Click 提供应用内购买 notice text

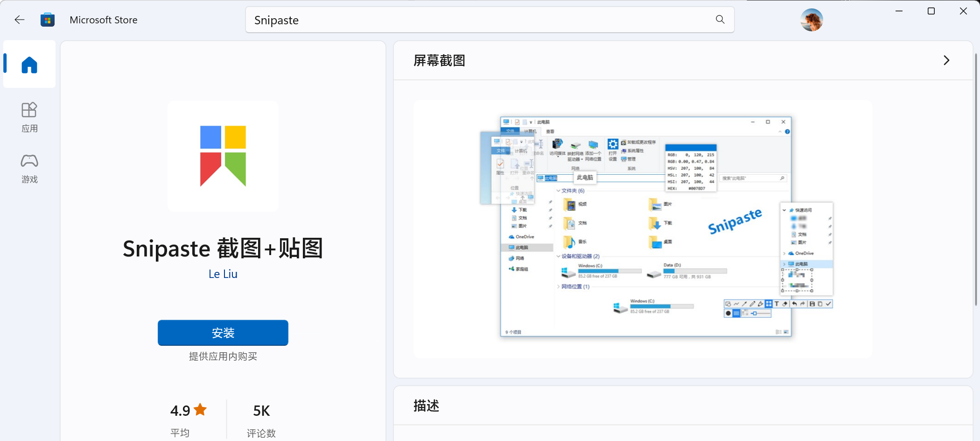[x=223, y=356]
